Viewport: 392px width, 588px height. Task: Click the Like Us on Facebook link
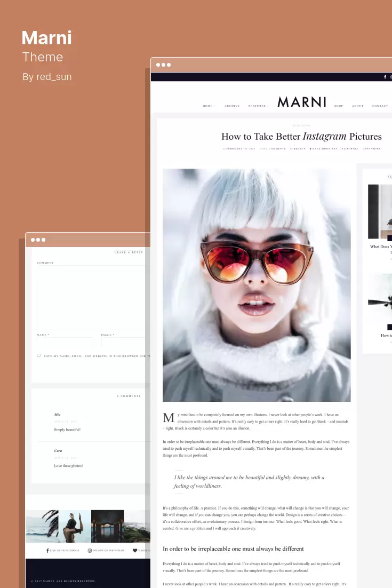tap(65, 551)
